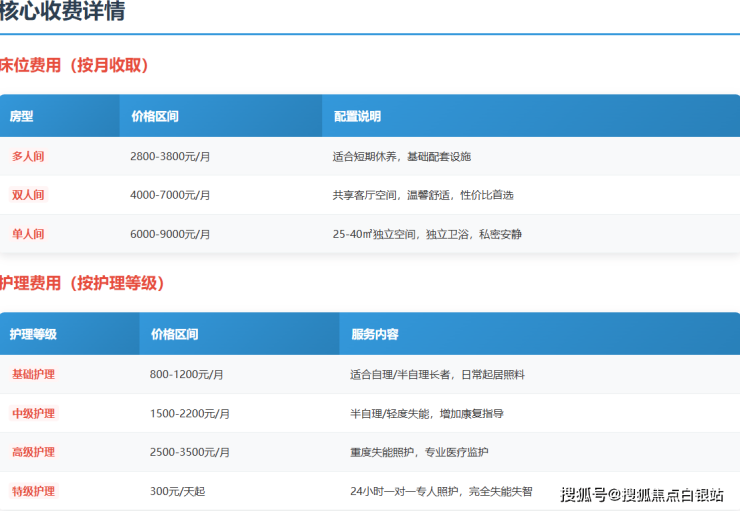Click the 房型 column header
The image size is (740, 511).
pos(22,116)
